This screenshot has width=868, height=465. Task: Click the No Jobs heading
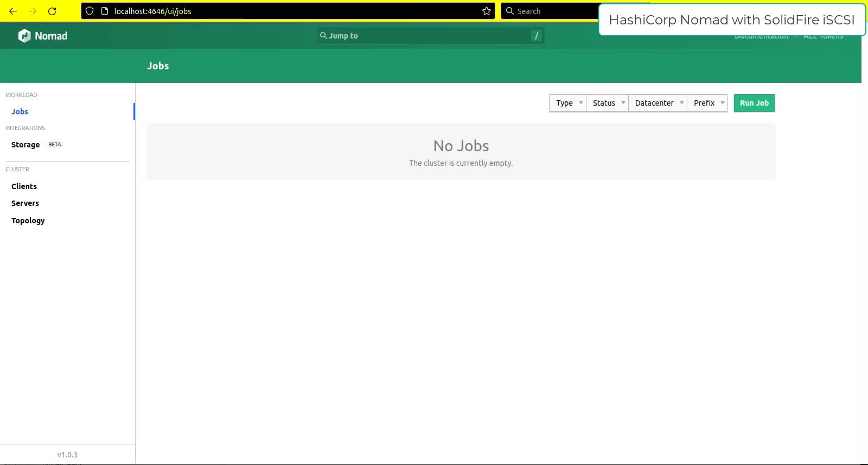[461, 146]
